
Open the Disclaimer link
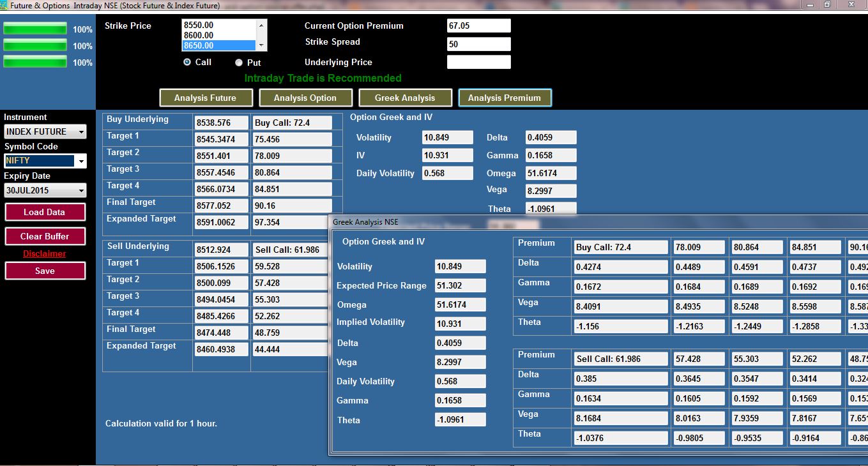(45, 253)
